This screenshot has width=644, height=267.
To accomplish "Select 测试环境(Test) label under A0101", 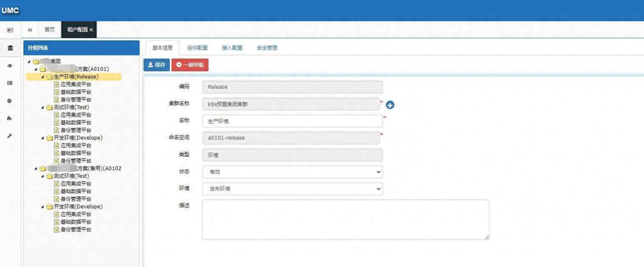I will click(x=72, y=107).
